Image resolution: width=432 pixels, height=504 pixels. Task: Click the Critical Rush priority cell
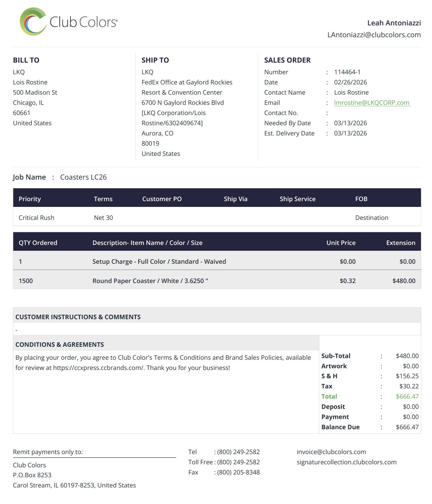(36, 218)
